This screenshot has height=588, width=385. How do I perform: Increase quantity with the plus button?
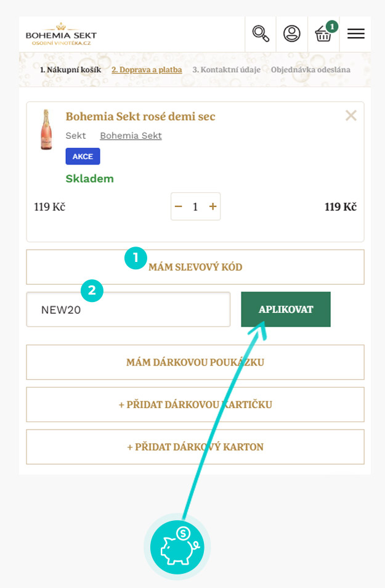pos(213,206)
